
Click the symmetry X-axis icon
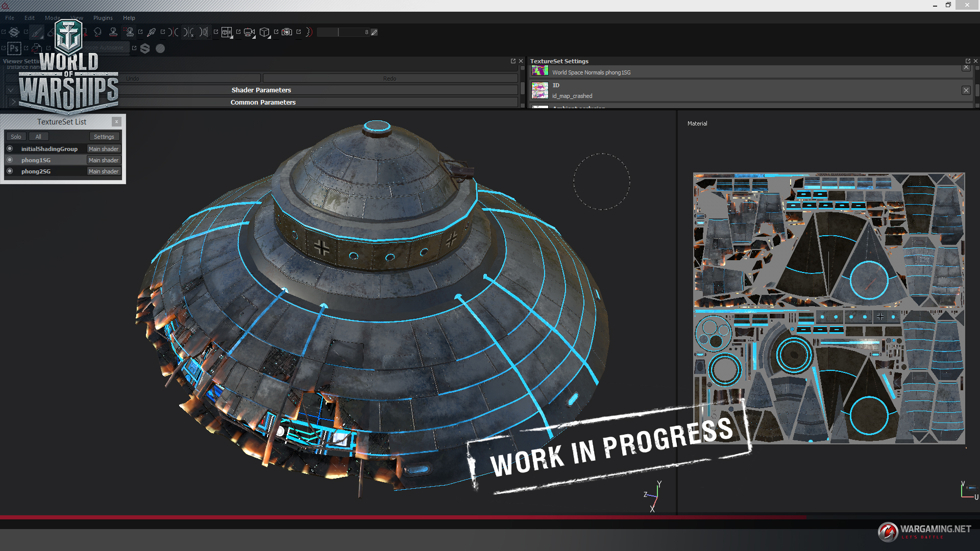(x=189, y=32)
